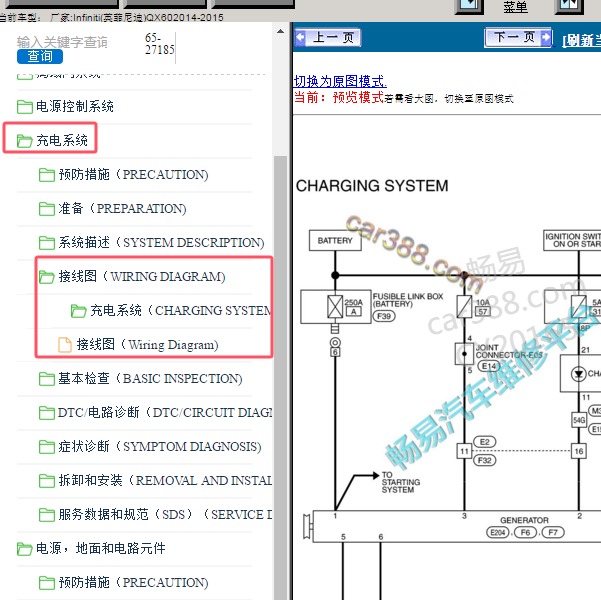The height and width of the screenshot is (600, 601).
Task: Open the 电源控制系统 folder
Action: pos(74,106)
